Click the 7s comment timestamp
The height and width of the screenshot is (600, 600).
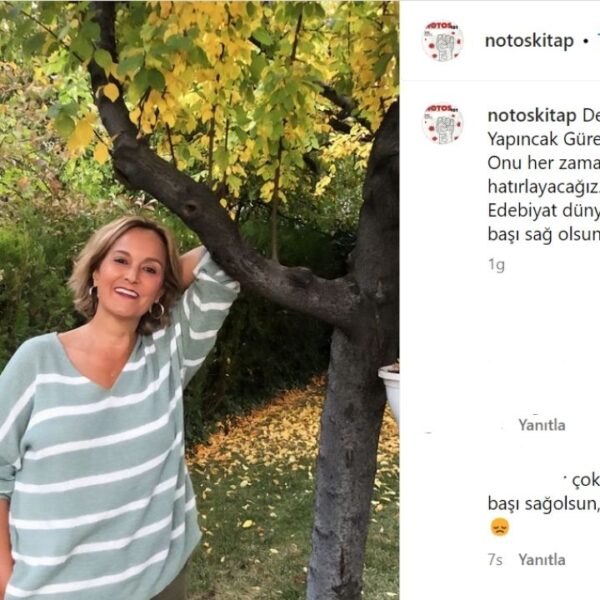pos(495,560)
